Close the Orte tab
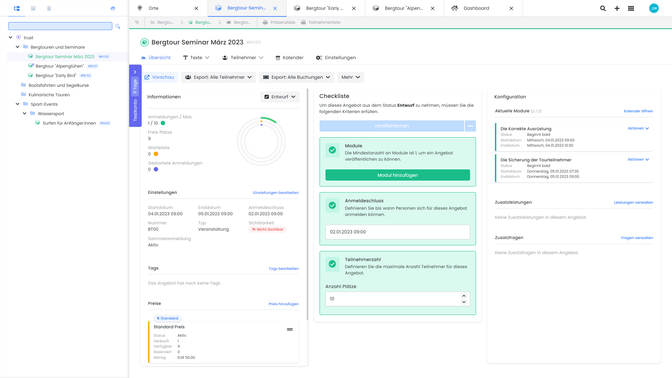This screenshot has height=378, width=672. pyautogui.click(x=196, y=8)
